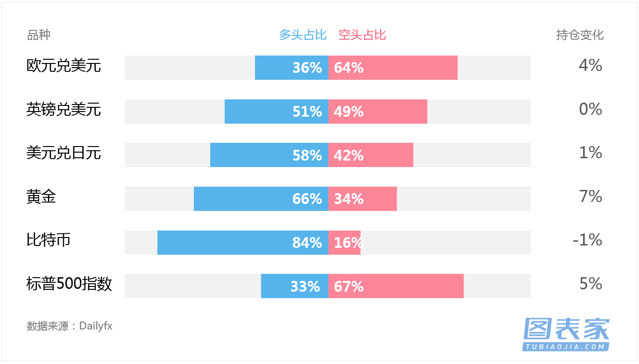Click the blue 58% bar for USD/JPY

[269, 155]
